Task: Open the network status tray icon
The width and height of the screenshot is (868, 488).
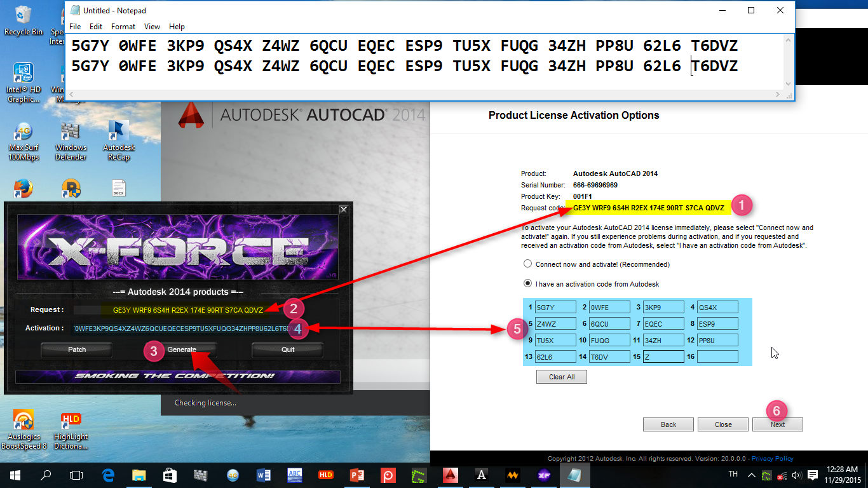Action: tap(782, 475)
